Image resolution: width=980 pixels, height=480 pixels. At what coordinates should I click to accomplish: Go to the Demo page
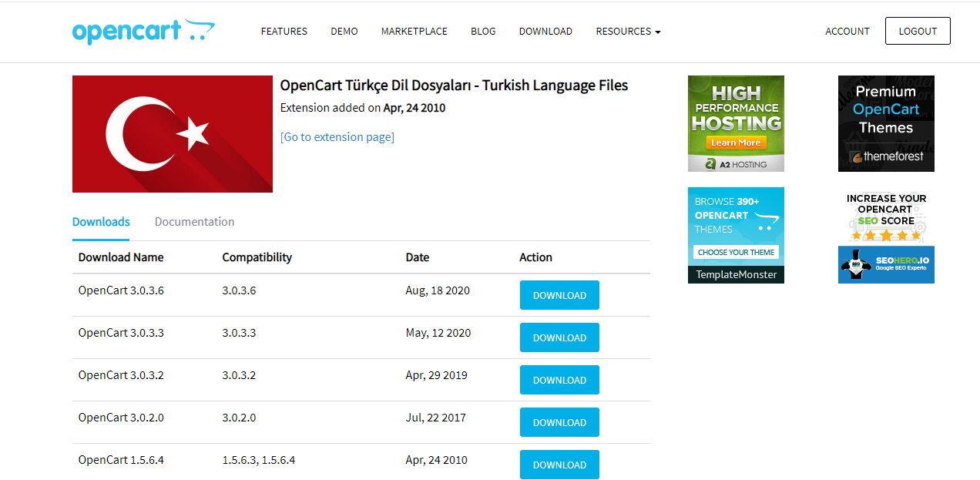tap(344, 32)
